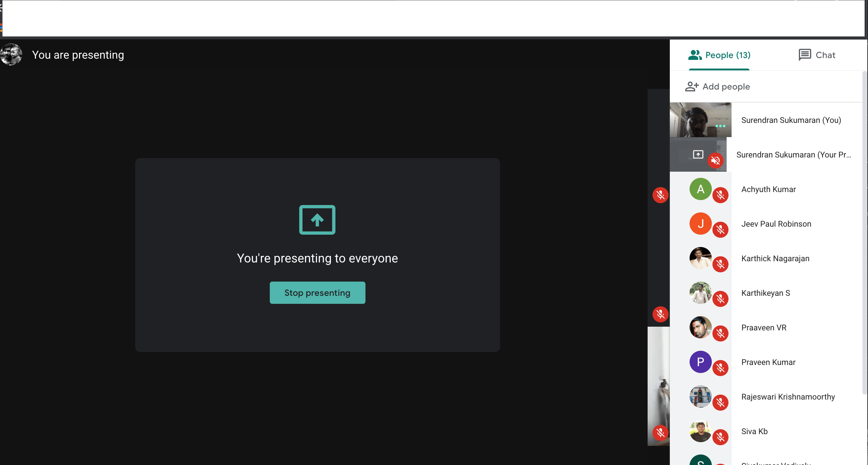Screen dimensions: 868x465
Task: Click the Stop presenting button
Action: point(317,292)
